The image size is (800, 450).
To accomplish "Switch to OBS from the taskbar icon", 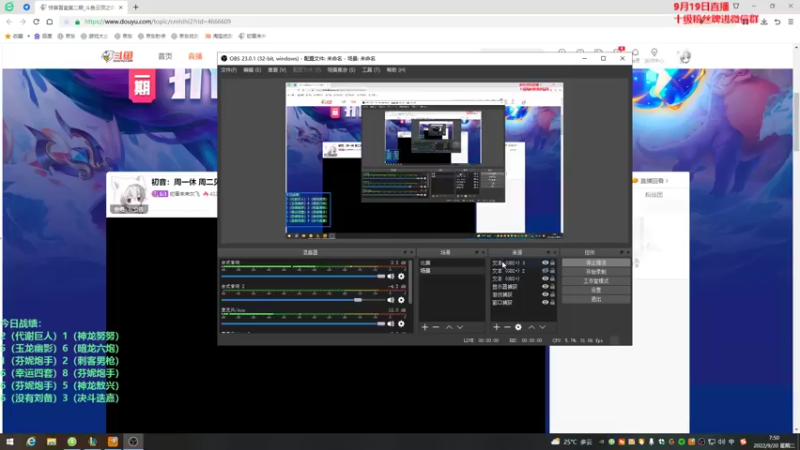I will 133,441.
